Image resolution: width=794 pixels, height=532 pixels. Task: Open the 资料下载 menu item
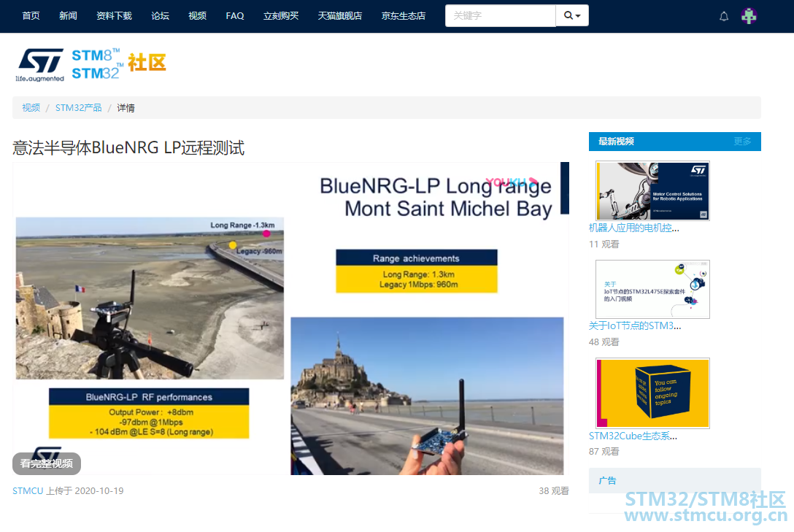tap(114, 16)
